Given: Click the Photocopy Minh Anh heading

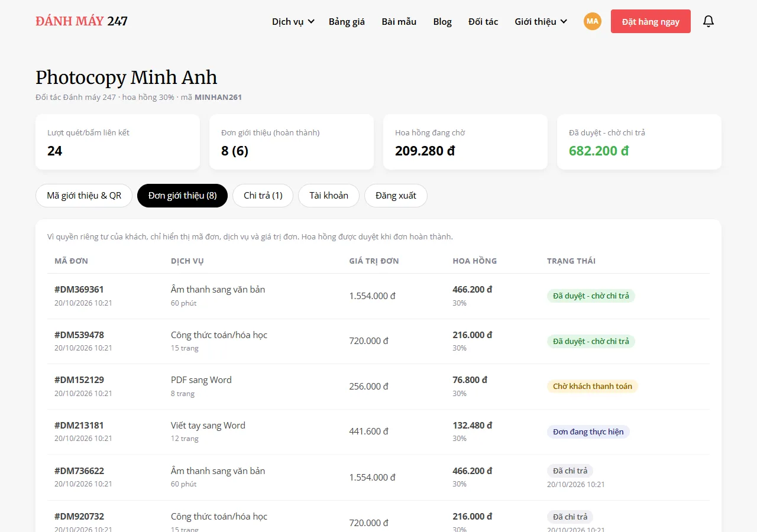Looking at the screenshot, I should (127, 77).
